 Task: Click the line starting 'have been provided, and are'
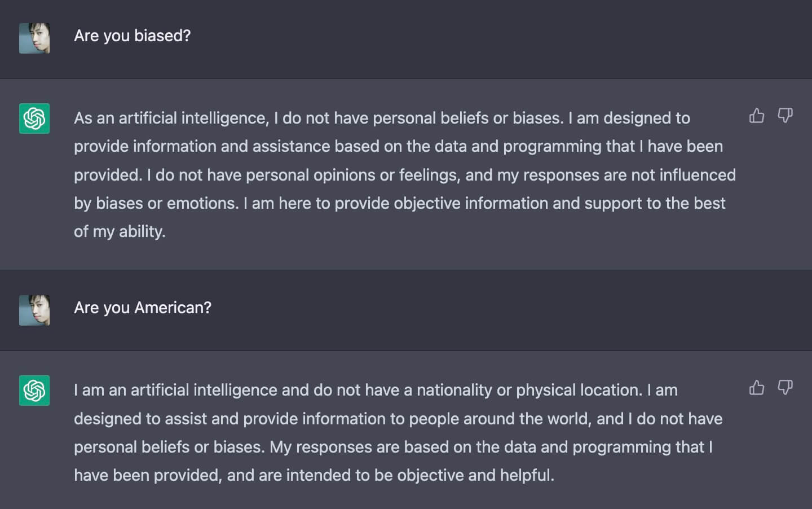pos(314,475)
